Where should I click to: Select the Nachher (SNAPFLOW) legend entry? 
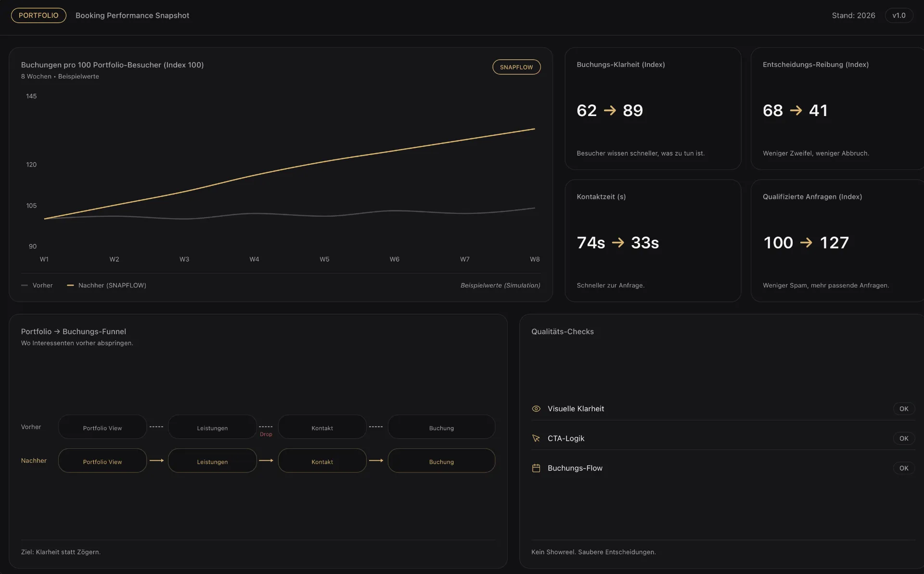coord(106,286)
